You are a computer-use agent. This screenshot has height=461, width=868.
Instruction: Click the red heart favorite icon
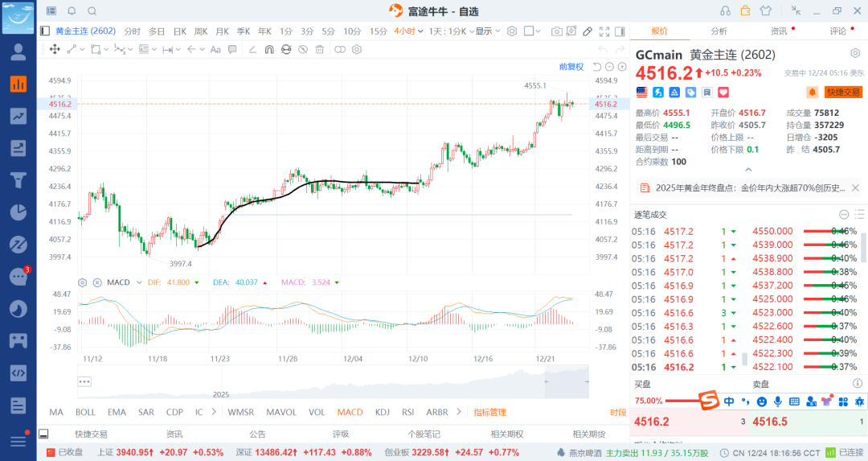pos(723,93)
